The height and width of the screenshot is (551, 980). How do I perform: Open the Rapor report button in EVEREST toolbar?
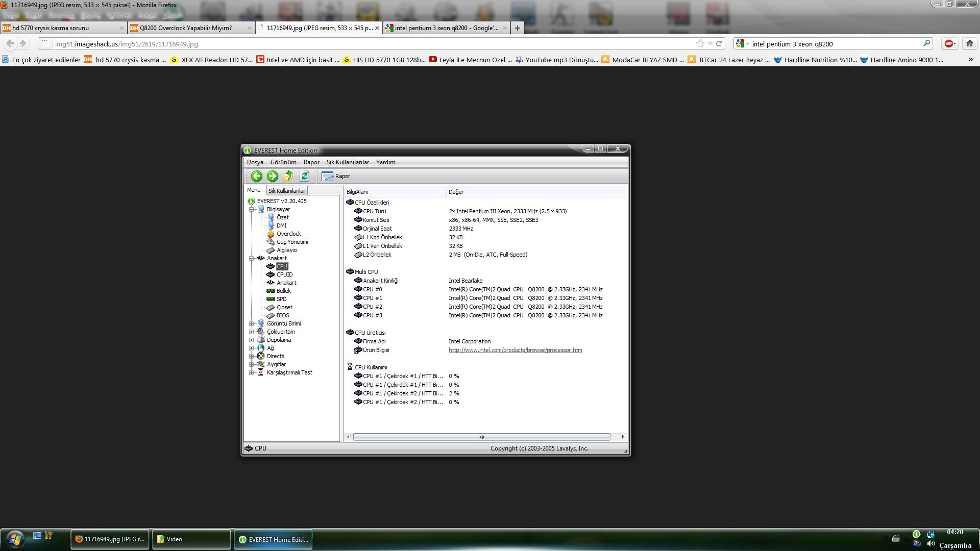[336, 176]
